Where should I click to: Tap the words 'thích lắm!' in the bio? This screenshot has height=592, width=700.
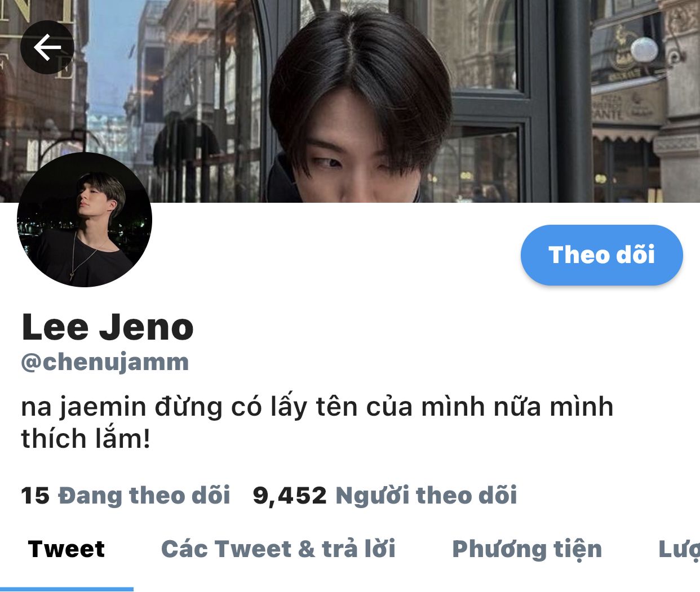click(x=86, y=438)
